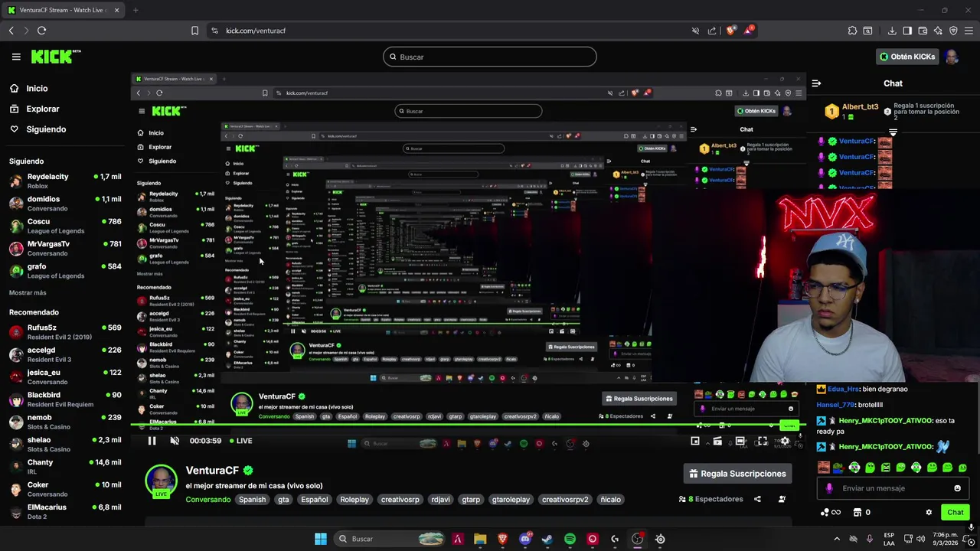The height and width of the screenshot is (551, 980).
Task: Open the Brave Rewards triangle icon
Action: pyautogui.click(x=749, y=31)
